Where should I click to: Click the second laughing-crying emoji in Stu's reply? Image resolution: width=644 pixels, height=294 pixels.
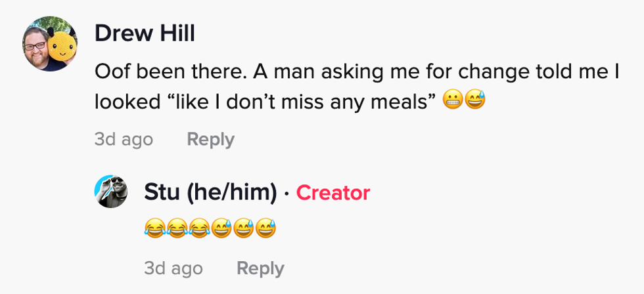[x=177, y=228]
